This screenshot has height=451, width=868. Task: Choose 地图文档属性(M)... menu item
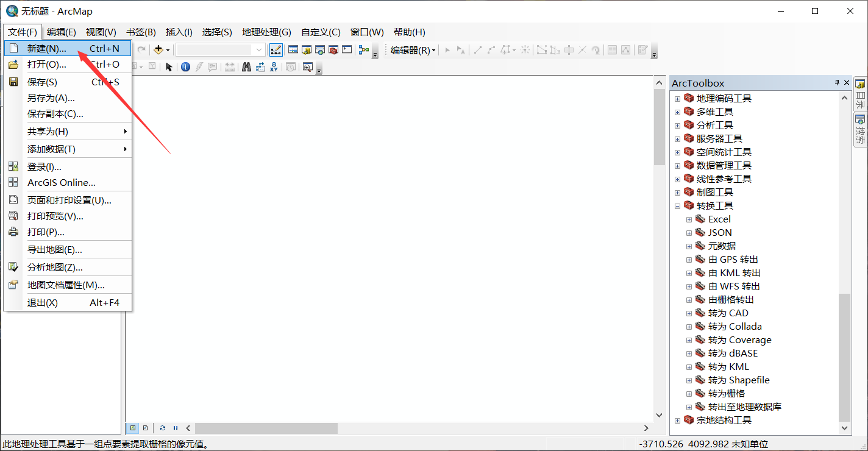point(68,285)
